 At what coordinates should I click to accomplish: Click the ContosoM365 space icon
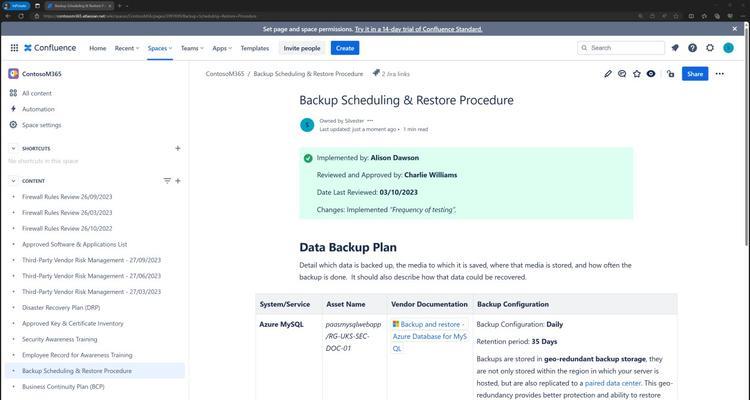coord(13,74)
